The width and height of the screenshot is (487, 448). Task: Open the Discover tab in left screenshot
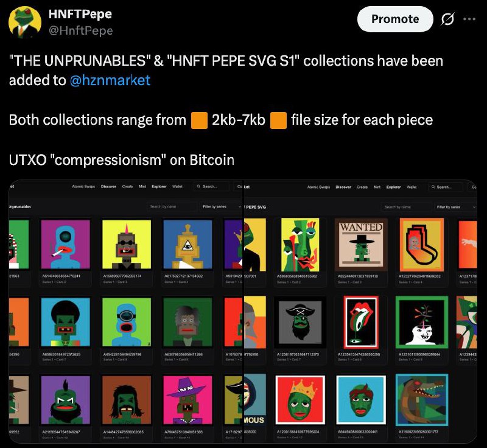click(108, 187)
